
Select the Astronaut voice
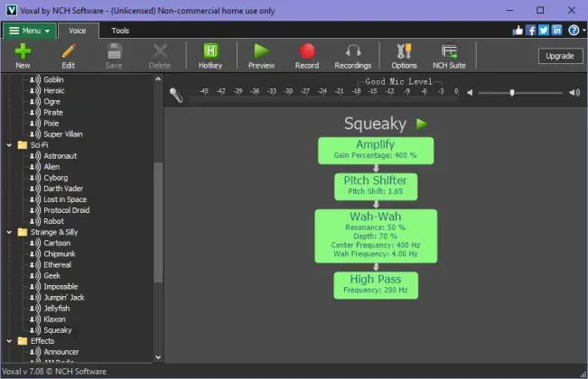[x=60, y=156]
